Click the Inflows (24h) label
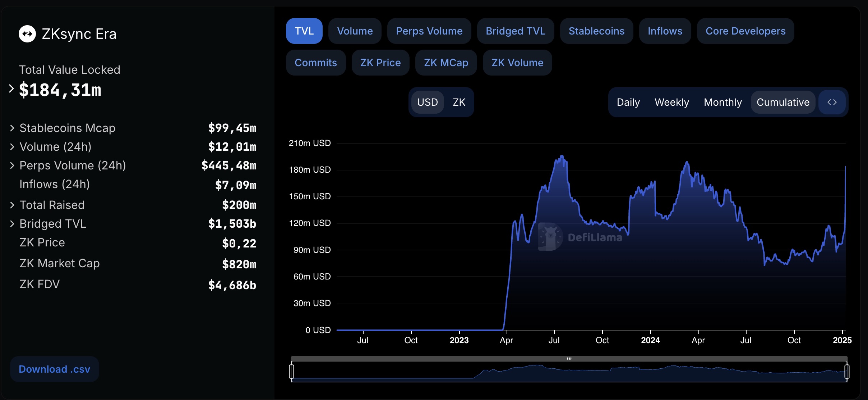868x400 pixels. pyautogui.click(x=55, y=184)
